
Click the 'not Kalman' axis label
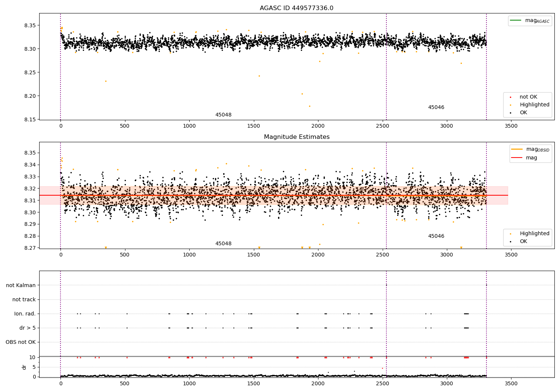21,286
